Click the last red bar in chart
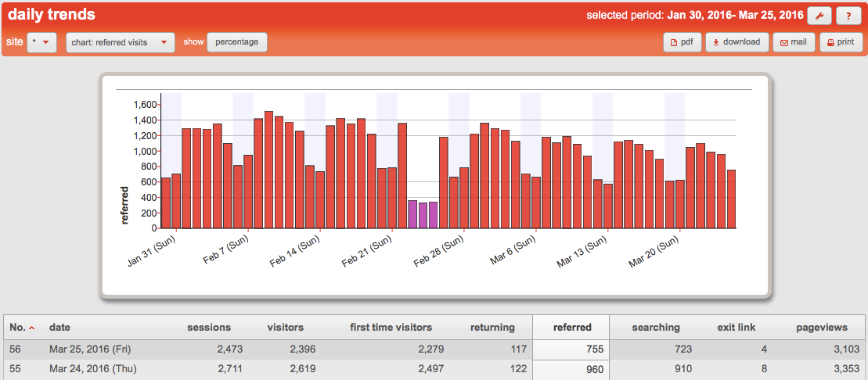 tap(731, 199)
